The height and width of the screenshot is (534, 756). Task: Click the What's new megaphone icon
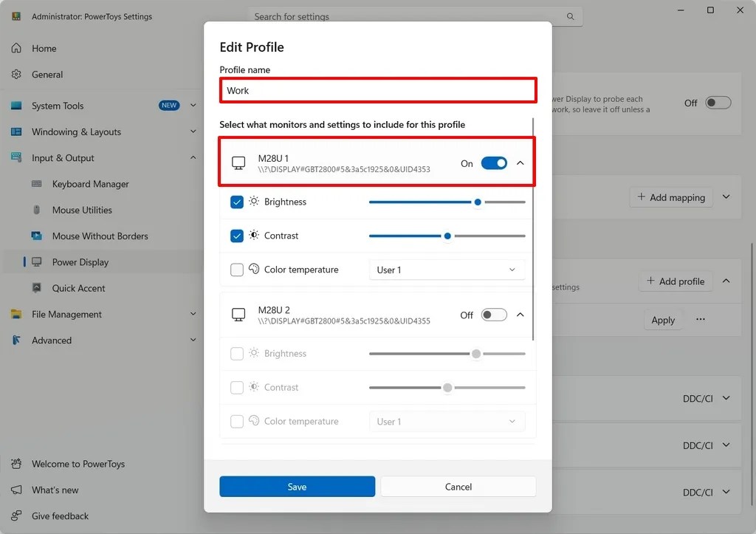(16, 490)
